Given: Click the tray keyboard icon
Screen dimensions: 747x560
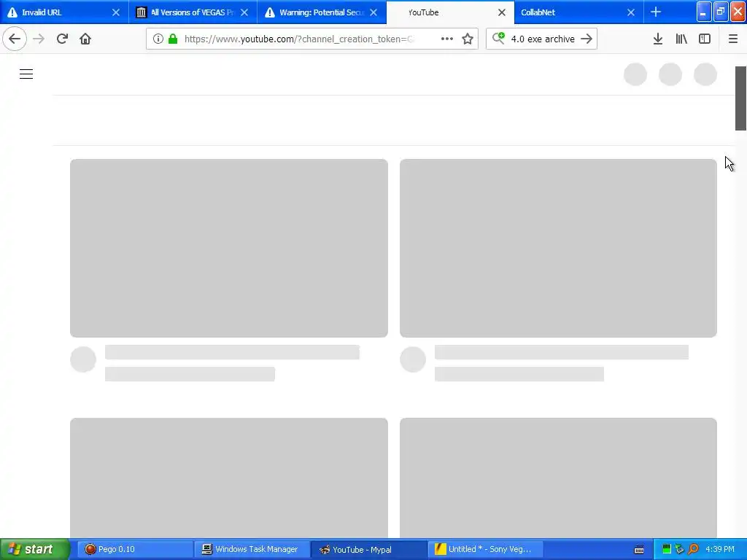Looking at the screenshot, I should (639, 550).
